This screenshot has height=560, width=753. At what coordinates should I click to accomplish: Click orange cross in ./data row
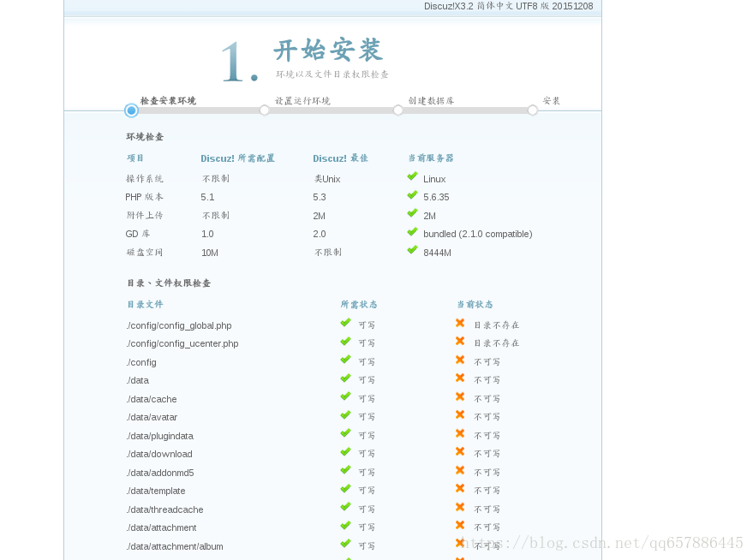click(460, 378)
